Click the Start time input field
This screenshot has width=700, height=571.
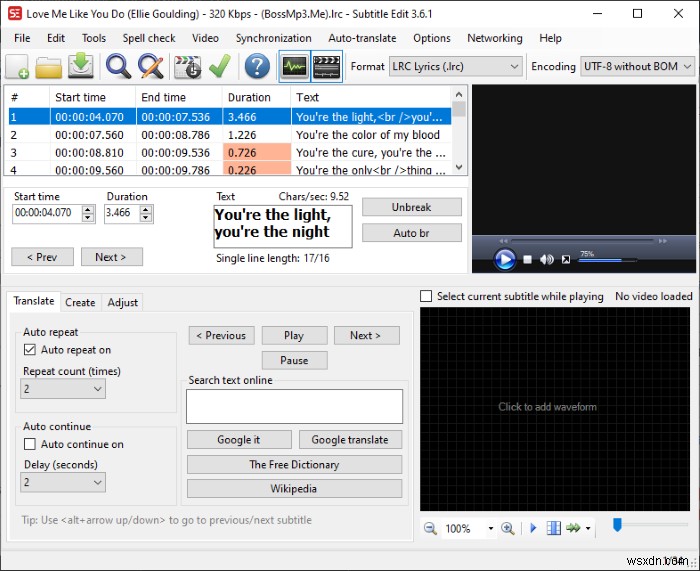point(47,213)
